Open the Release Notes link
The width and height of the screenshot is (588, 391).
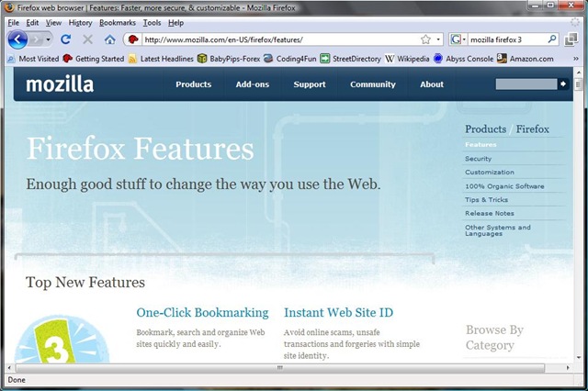click(490, 213)
